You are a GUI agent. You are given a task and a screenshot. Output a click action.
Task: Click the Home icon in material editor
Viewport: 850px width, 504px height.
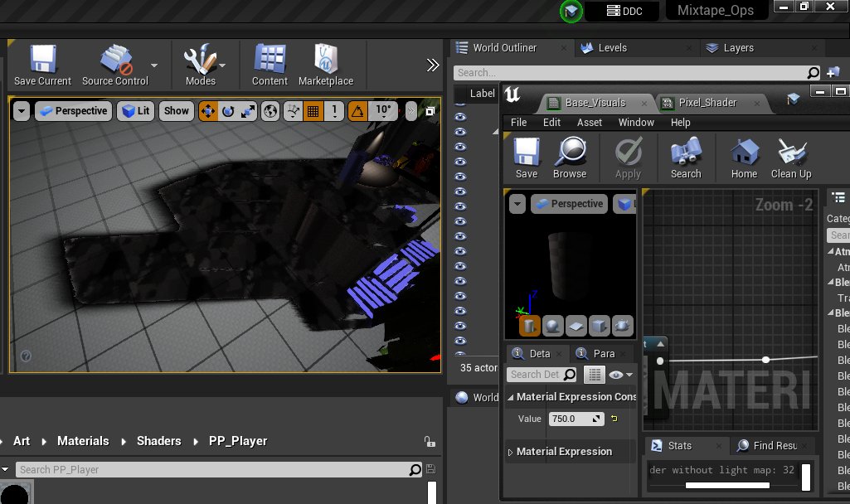(x=744, y=157)
